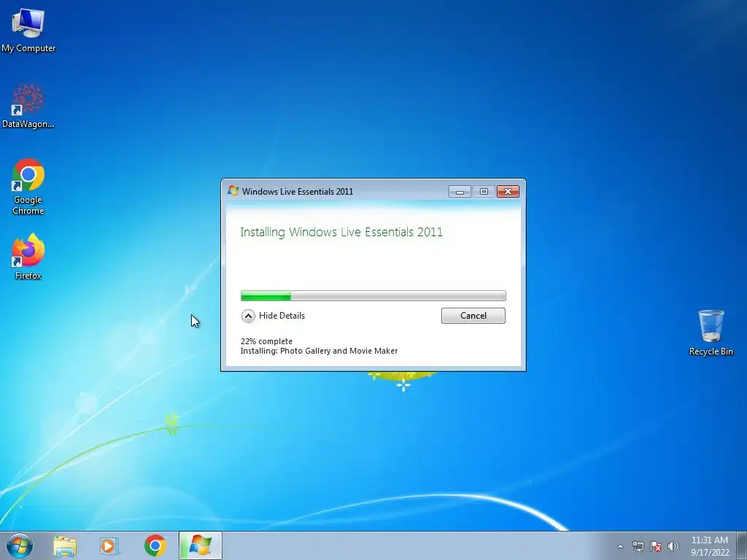This screenshot has width=747, height=560.
Task: Cancel the Windows Live Essentials installation
Action: pos(473,316)
